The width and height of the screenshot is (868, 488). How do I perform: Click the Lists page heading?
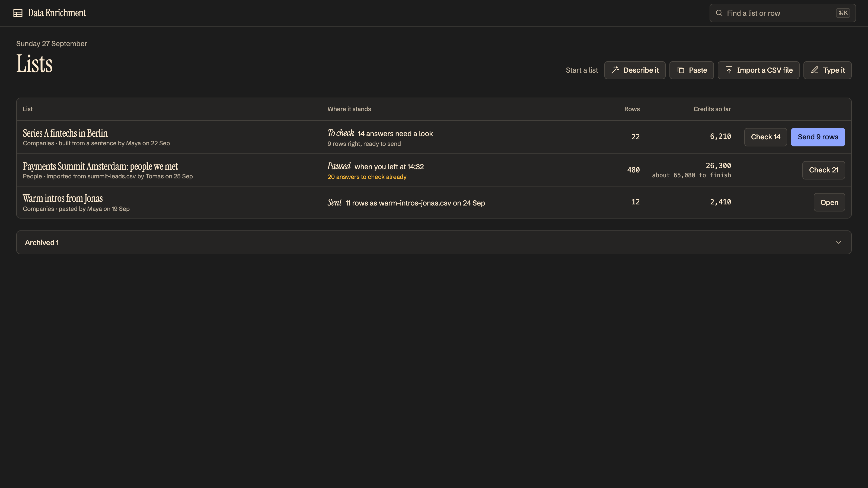[x=34, y=64]
